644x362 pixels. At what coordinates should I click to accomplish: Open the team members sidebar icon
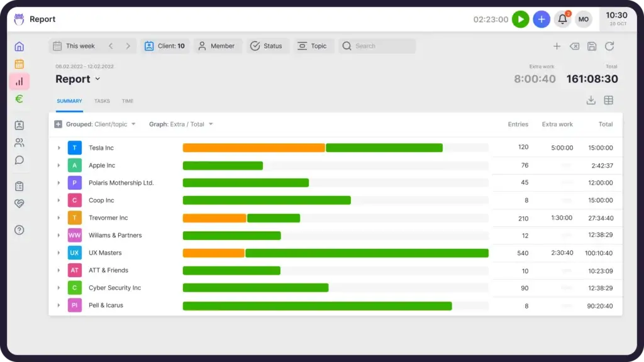(x=19, y=143)
